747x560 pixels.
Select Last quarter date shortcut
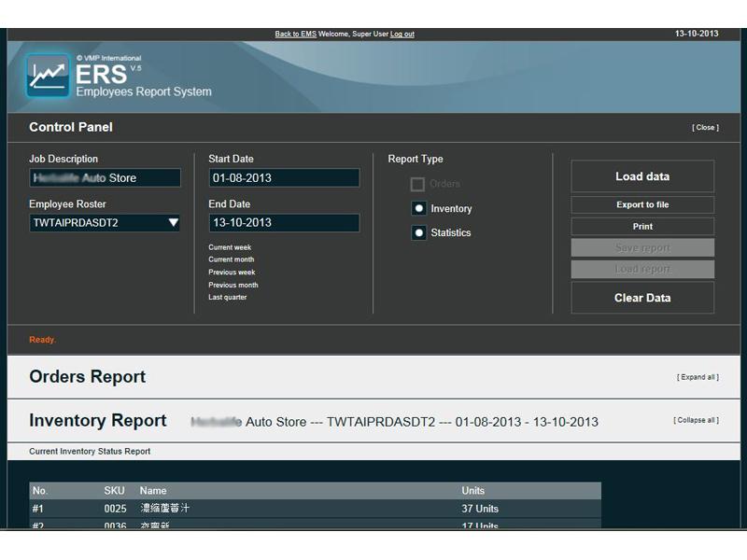pos(227,297)
